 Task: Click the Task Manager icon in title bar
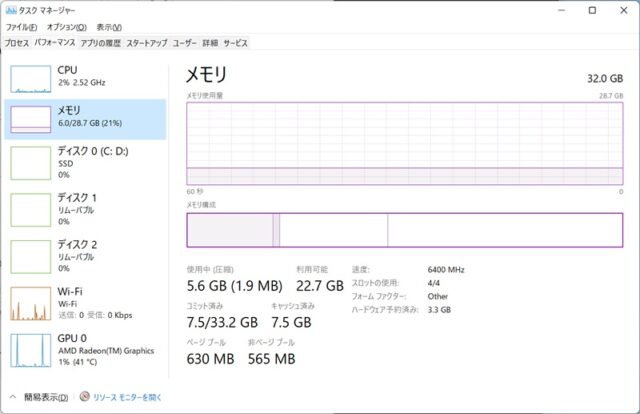(x=10, y=9)
